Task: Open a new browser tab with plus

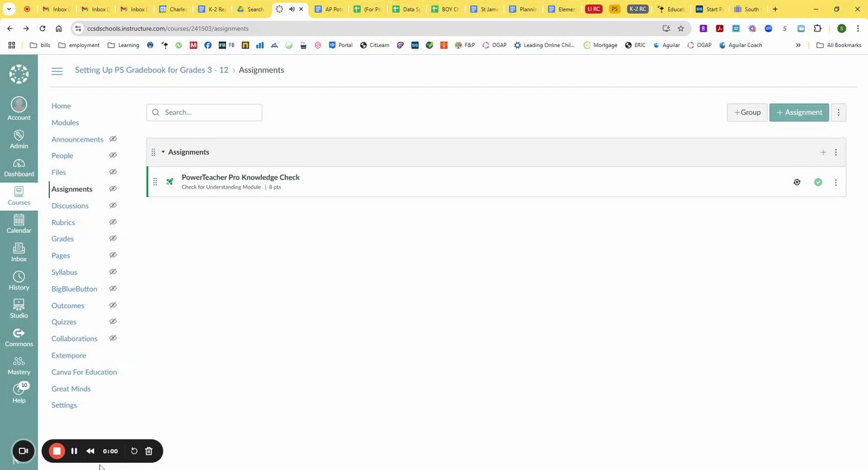Action: [x=775, y=9]
